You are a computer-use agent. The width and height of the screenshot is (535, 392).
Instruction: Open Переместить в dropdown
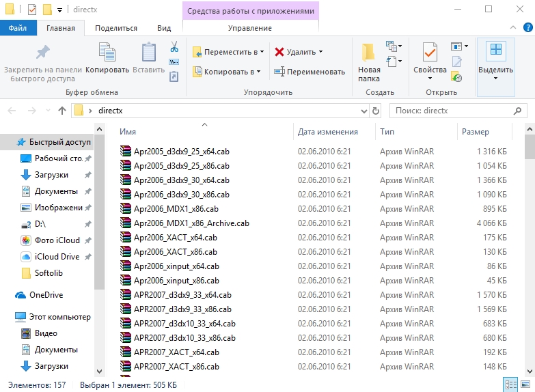tap(228, 52)
